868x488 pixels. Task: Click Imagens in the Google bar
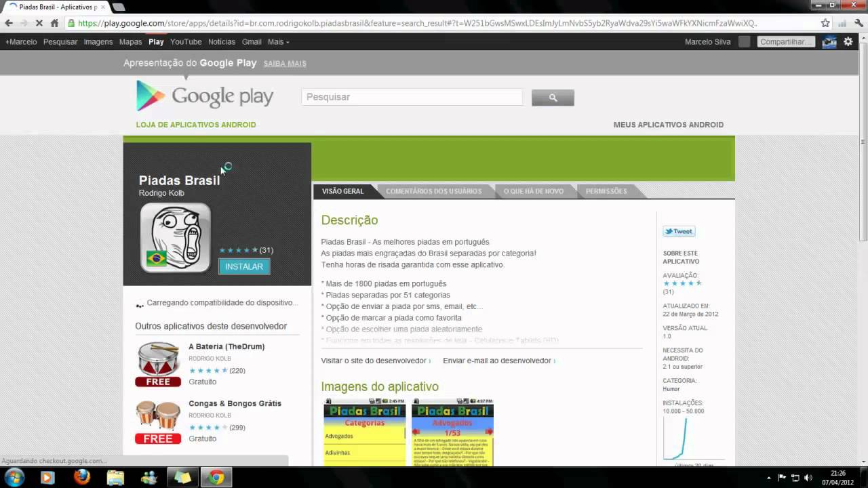tap(98, 41)
